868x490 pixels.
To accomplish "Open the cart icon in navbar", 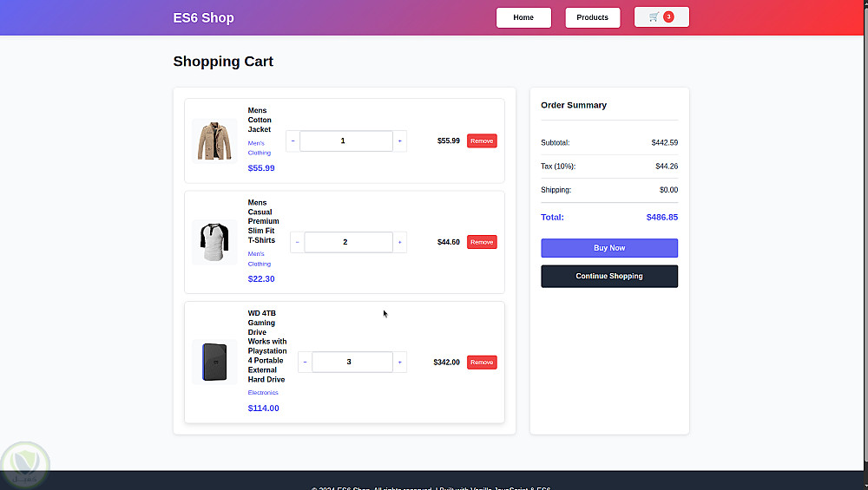I will (661, 17).
